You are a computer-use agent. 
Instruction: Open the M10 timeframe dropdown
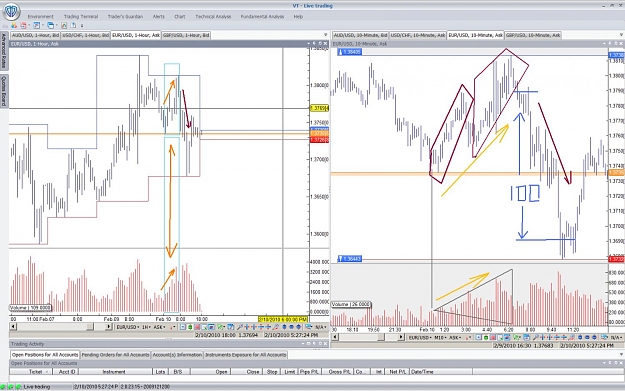(x=440, y=338)
